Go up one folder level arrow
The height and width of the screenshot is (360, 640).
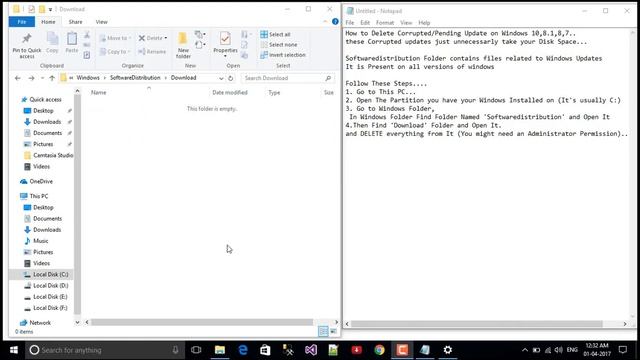(x=52, y=78)
